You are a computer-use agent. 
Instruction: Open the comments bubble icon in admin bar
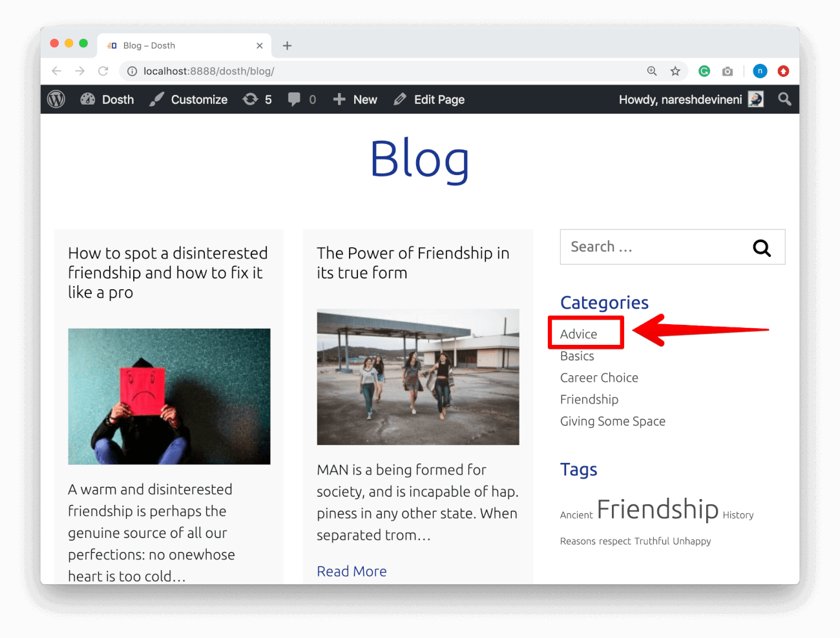295,99
